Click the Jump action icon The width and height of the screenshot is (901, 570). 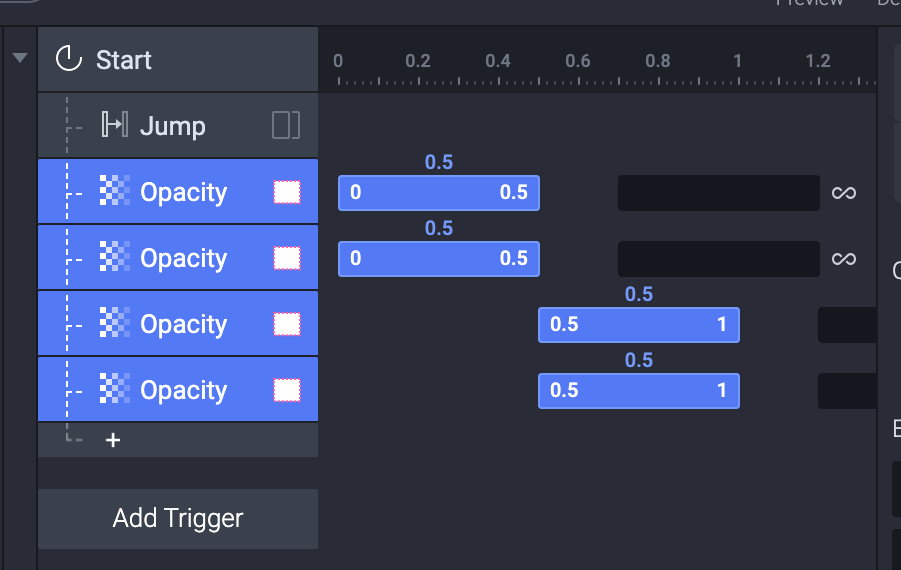coord(114,126)
